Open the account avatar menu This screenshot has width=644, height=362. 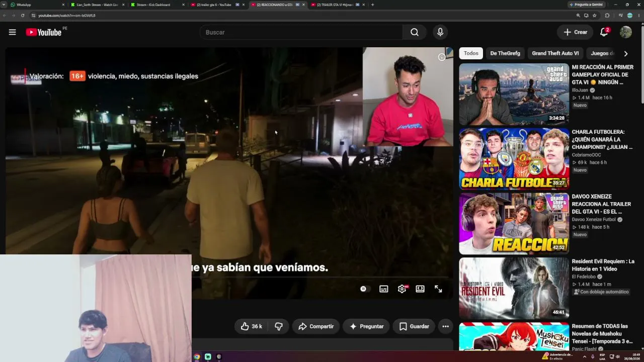626,32
